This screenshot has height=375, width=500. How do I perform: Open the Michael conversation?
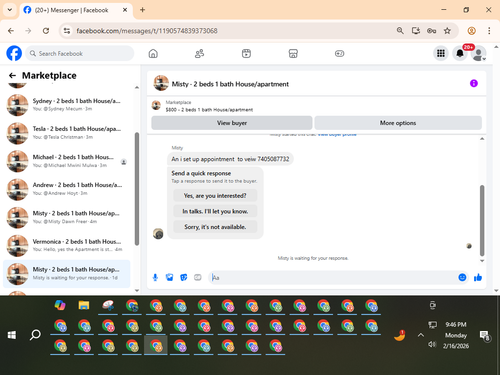pos(67,161)
